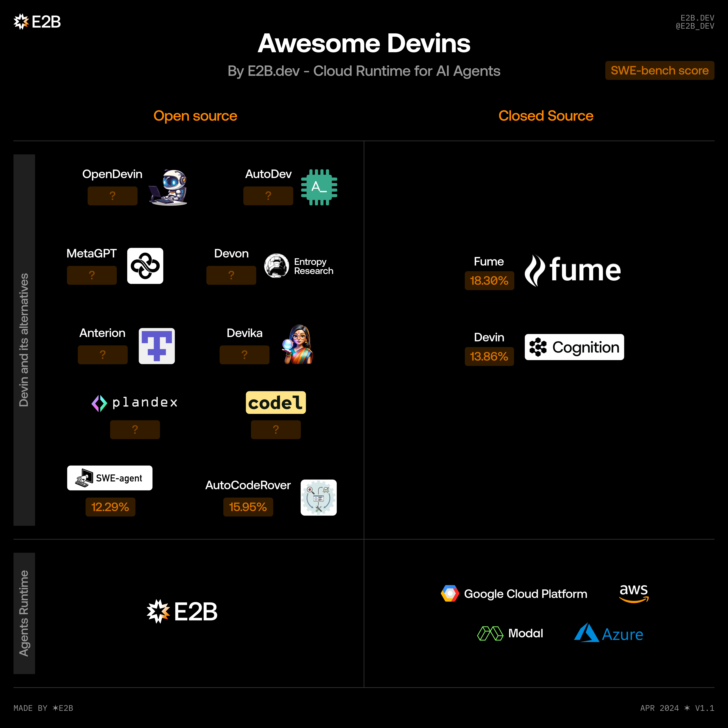Click the Devin name label

[x=489, y=337]
